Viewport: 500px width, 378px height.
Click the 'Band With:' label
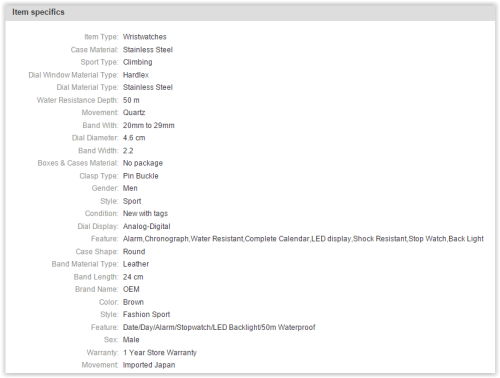pos(101,125)
